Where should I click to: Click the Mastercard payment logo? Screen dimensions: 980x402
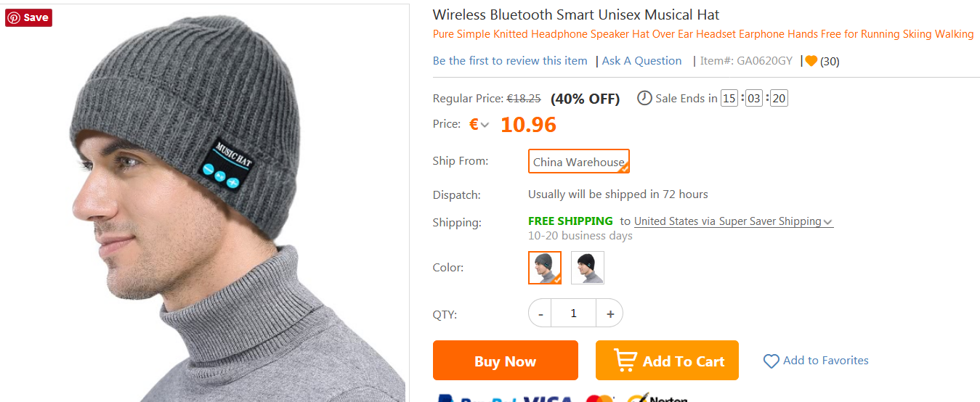(599, 398)
